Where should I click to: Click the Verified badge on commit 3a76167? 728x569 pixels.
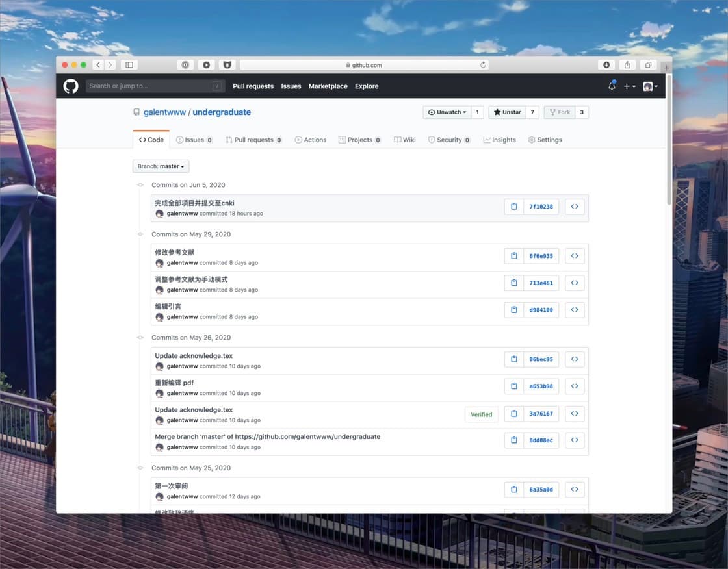tap(481, 414)
